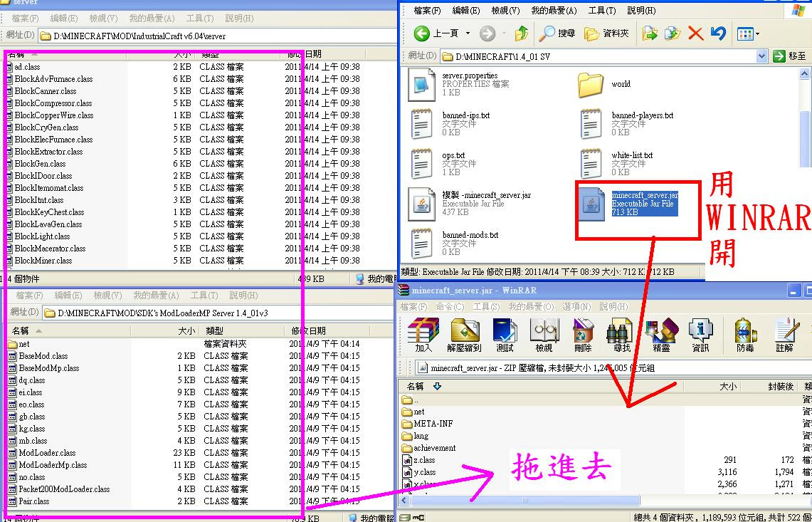Open the lang folder in WinRAR

(416, 436)
